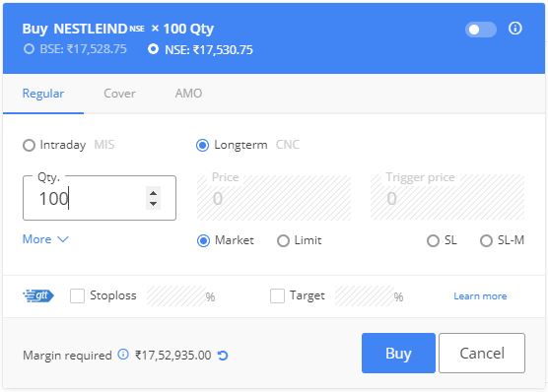Decrease quantity with the down arrow
This screenshot has height=392, width=548.
153,203
